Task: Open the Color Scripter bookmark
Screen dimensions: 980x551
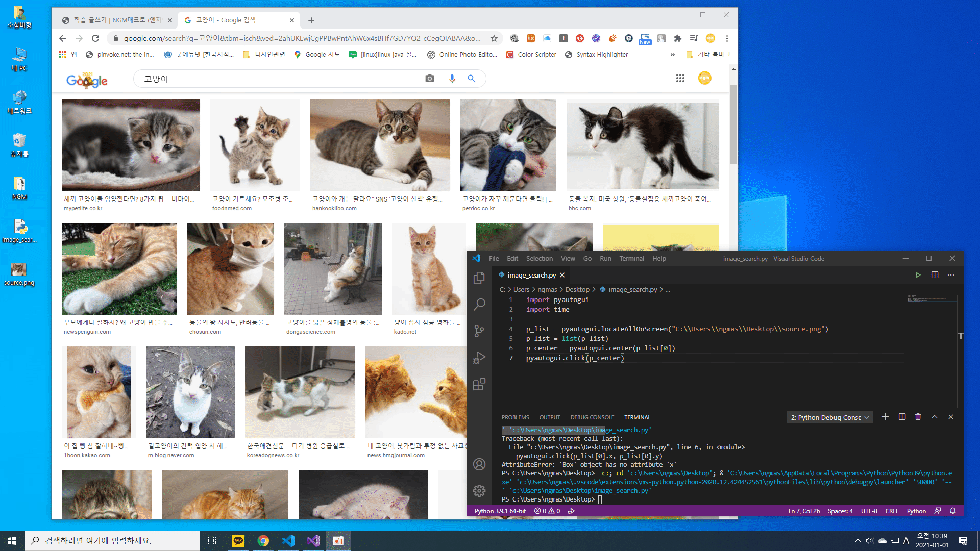Action: coord(531,54)
